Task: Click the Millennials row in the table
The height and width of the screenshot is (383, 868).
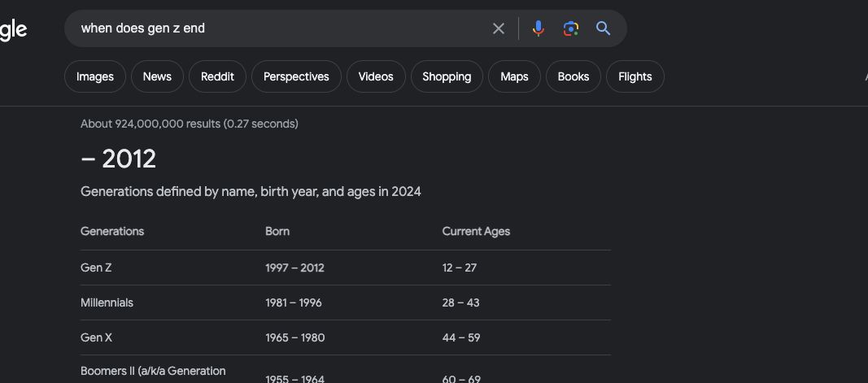Action: 107,302
